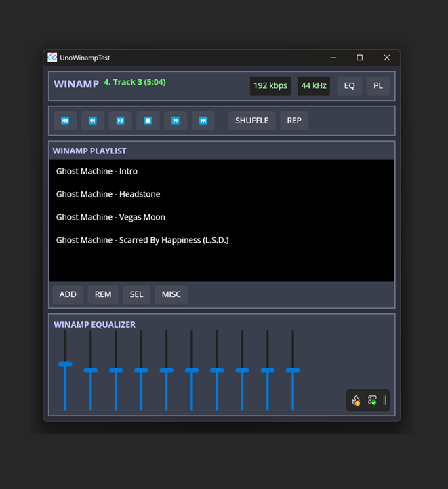Click the first equalizer slider thumb

[x=66, y=364]
